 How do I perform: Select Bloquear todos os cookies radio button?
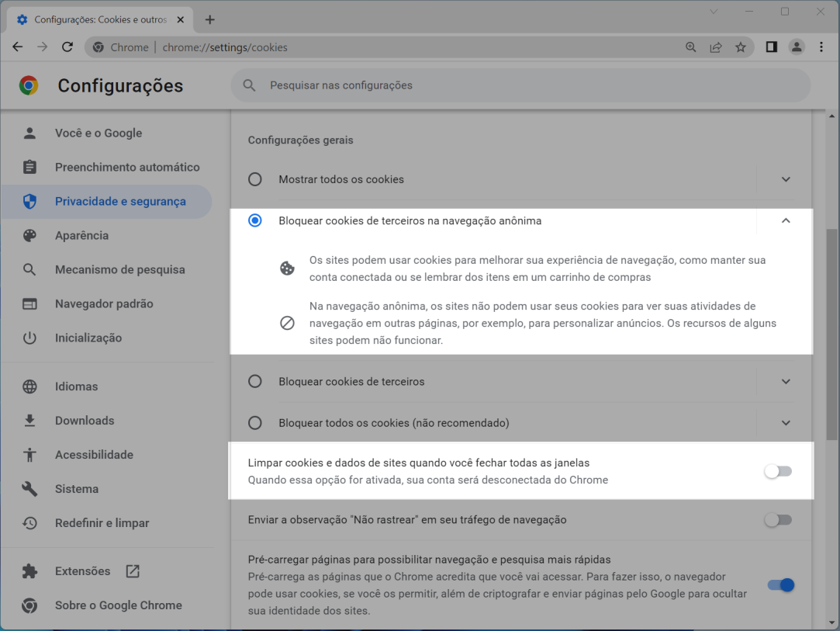point(255,423)
